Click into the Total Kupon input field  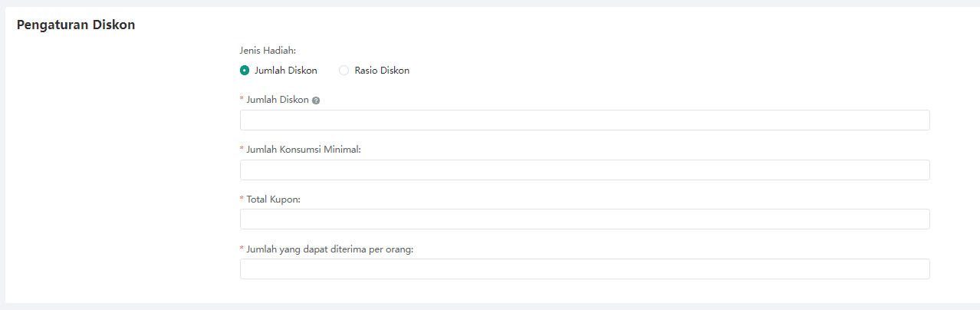(585, 219)
